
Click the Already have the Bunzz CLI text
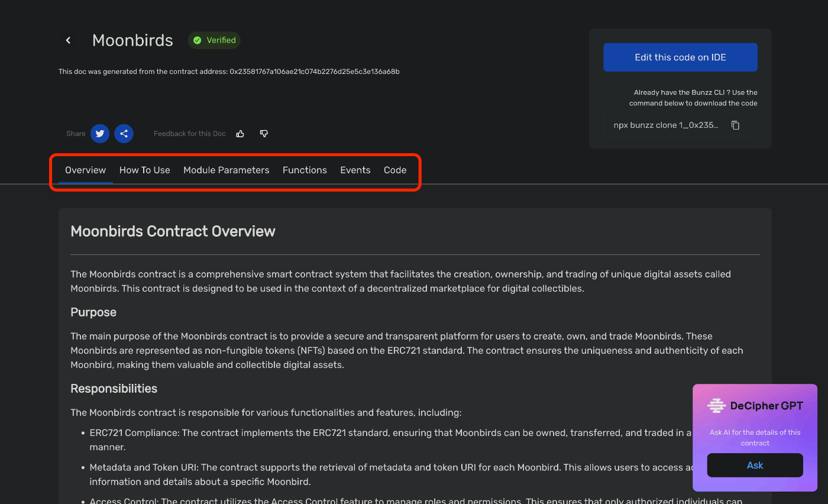coord(693,98)
